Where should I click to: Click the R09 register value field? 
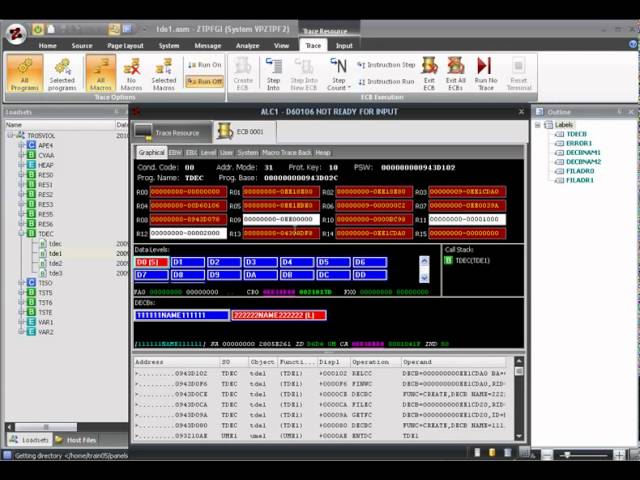pyautogui.click(x=281, y=220)
